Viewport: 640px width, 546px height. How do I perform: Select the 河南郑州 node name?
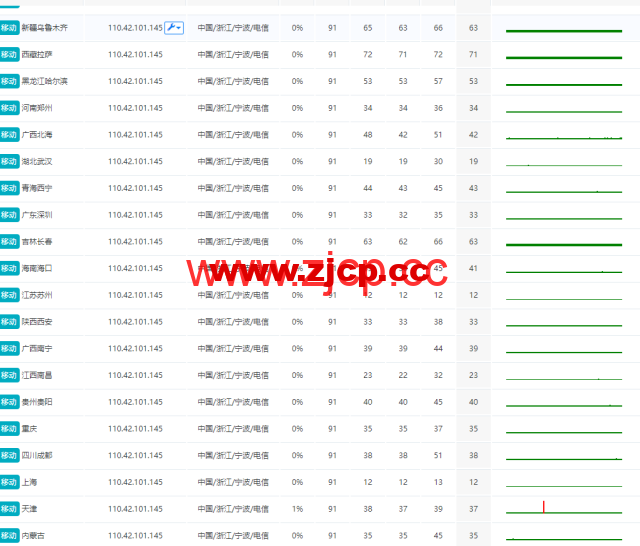click(x=37, y=108)
